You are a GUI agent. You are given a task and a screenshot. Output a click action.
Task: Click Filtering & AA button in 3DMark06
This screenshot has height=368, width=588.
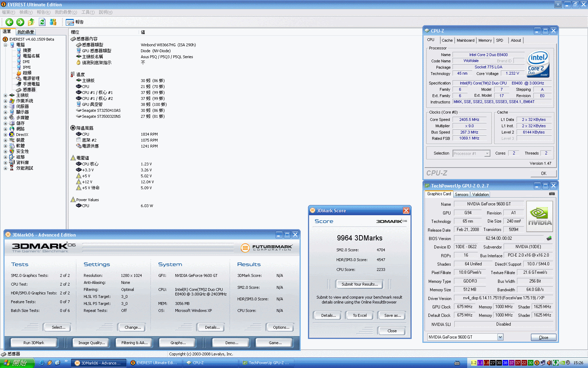[134, 343]
